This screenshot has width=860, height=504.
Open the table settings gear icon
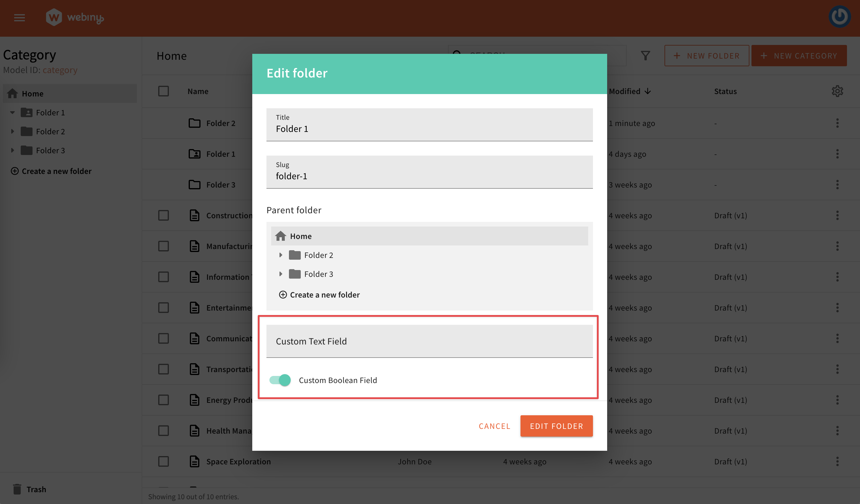tap(837, 91)
